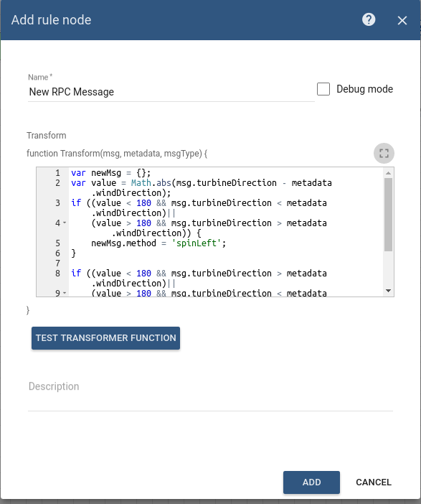Collapse the code fold arrow at line 4
The height and width of the screenshot is (504, 421).
click(x=65, y=223)
